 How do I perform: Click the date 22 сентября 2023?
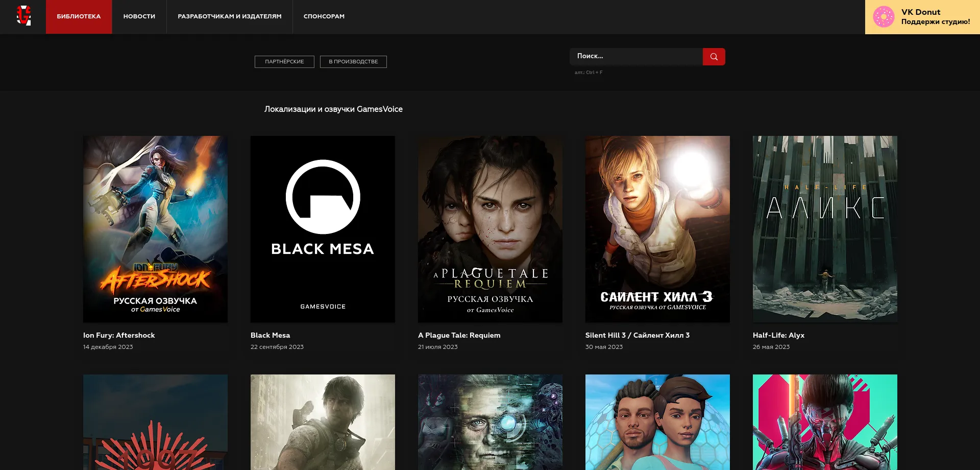click(277, 347)
